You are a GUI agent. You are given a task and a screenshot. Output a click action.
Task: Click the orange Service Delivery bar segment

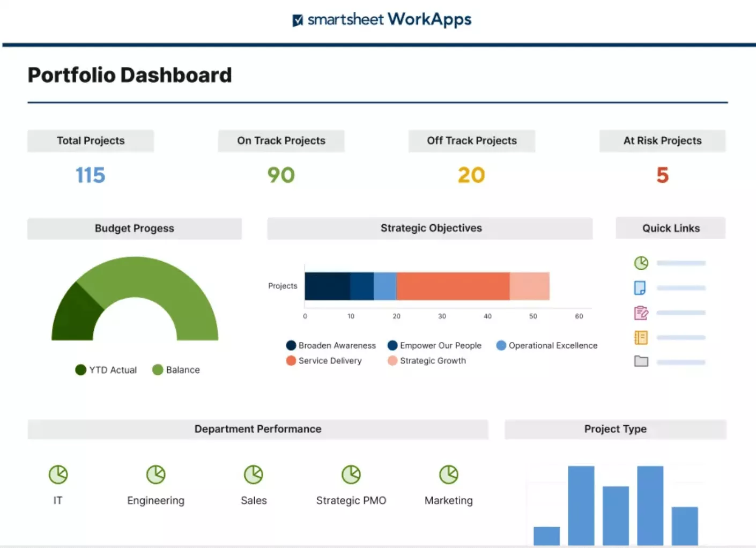pyautogui.click(x=453, y=286)
